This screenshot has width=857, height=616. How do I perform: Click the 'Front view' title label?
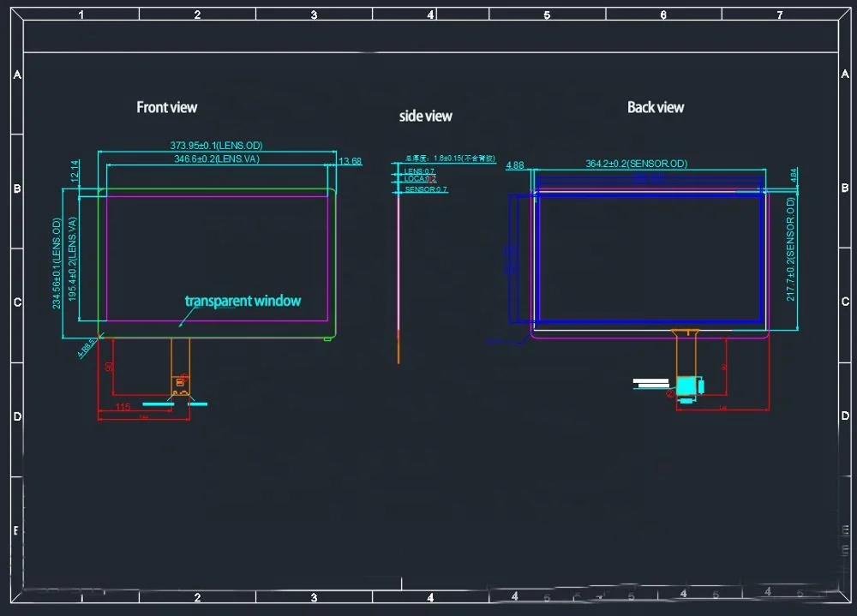click(x=167, y=107)
